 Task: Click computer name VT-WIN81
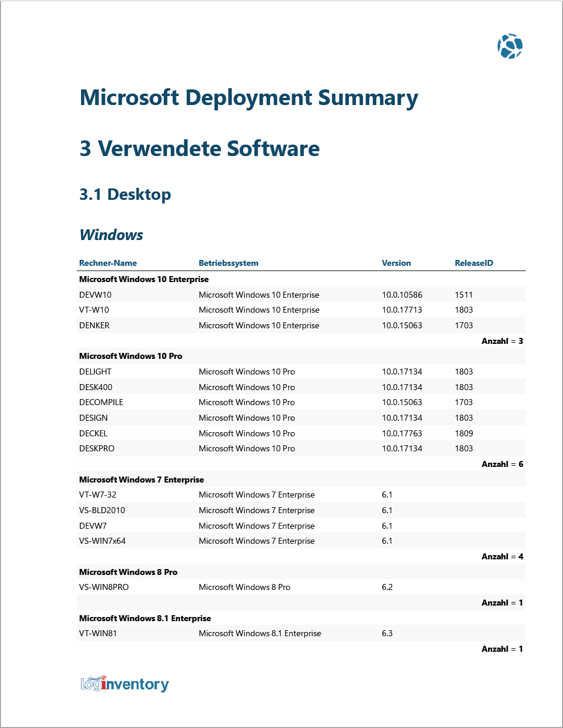98,633
